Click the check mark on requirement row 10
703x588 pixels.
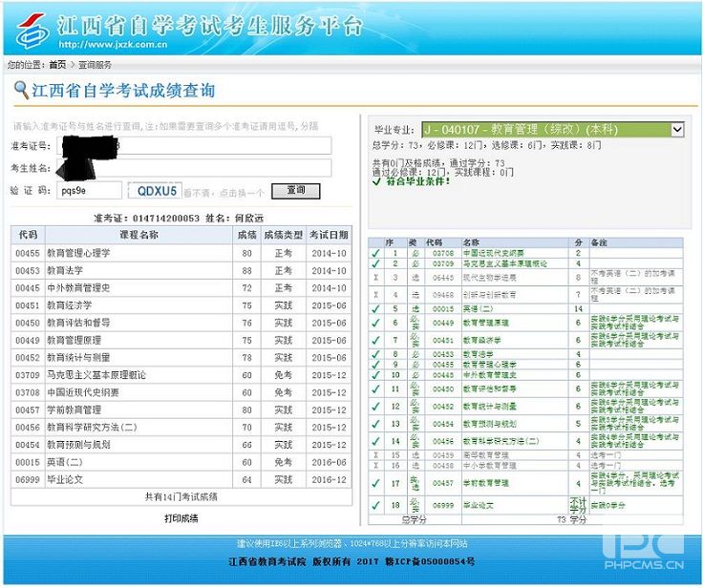click(x=375, y=375)
